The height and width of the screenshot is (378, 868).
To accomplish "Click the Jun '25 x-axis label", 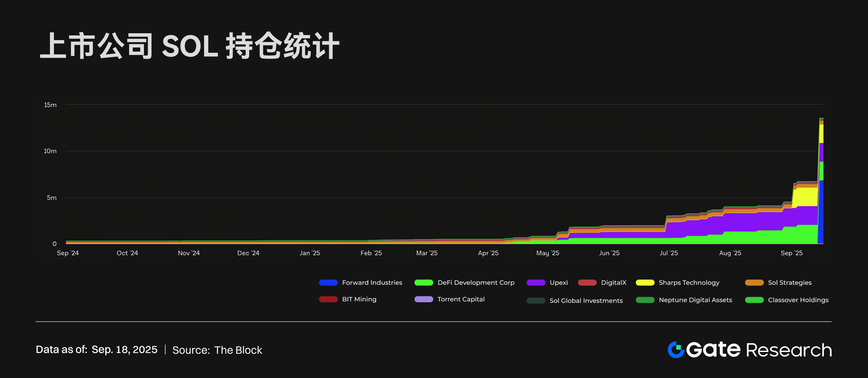I will pyautogui.click(x=609, y=253).
